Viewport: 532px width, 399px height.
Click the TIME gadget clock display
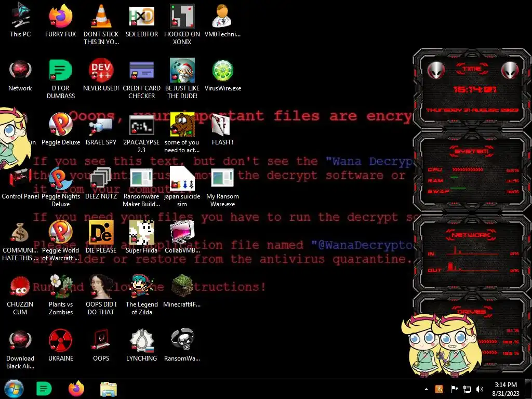pos(475,89)
